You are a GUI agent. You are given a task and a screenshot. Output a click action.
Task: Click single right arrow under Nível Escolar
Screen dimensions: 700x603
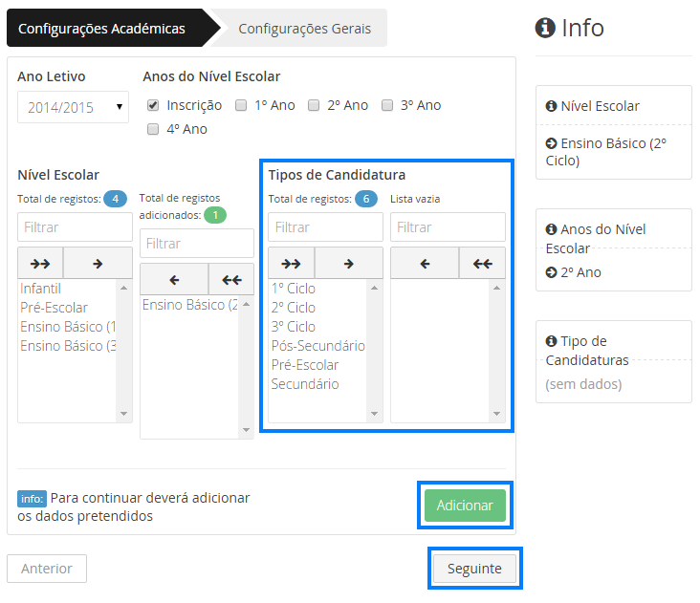coord(98,263)
